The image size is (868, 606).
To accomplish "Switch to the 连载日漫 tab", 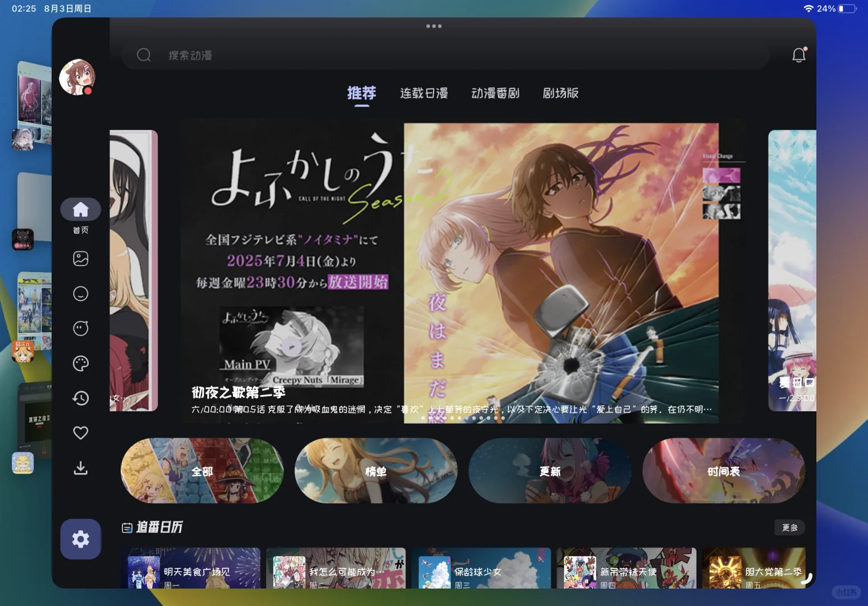I will [x=424, y=93].
